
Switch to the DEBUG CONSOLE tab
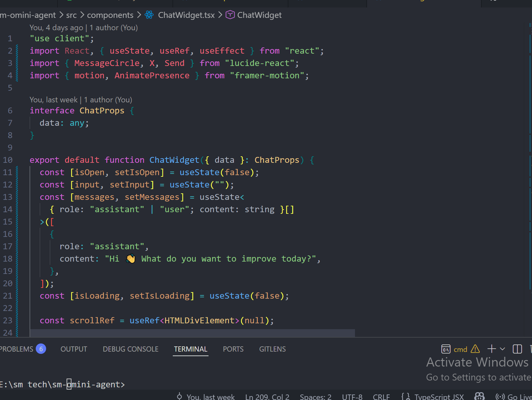tap(131, 349)
